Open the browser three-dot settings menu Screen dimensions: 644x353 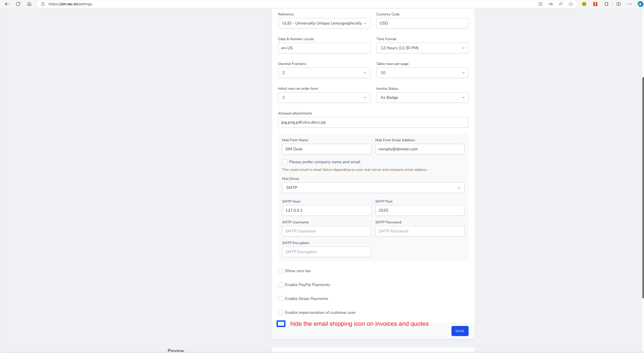pyautogui.click(x=630, y=4)
